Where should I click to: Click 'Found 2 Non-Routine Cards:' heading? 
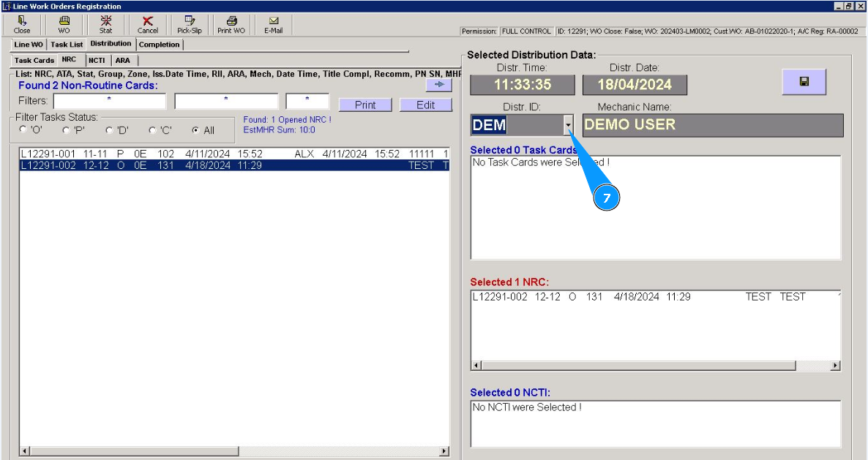(88, 85)
